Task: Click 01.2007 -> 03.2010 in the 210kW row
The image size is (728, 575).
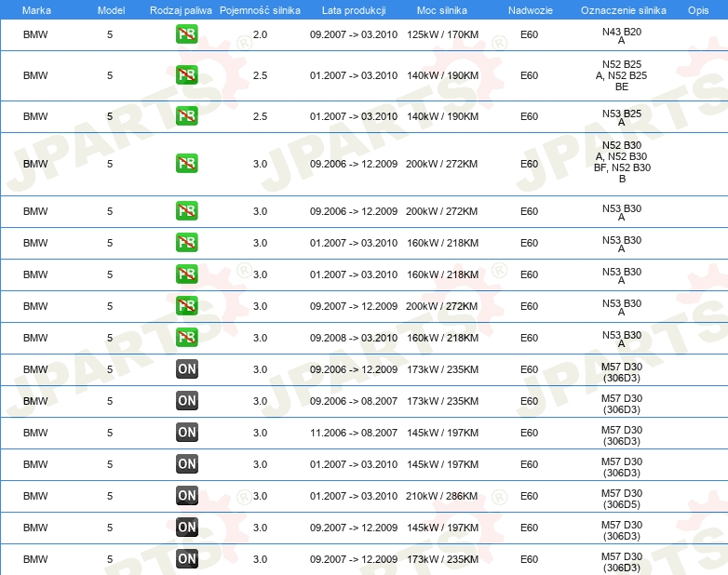Action: point(354,496)
